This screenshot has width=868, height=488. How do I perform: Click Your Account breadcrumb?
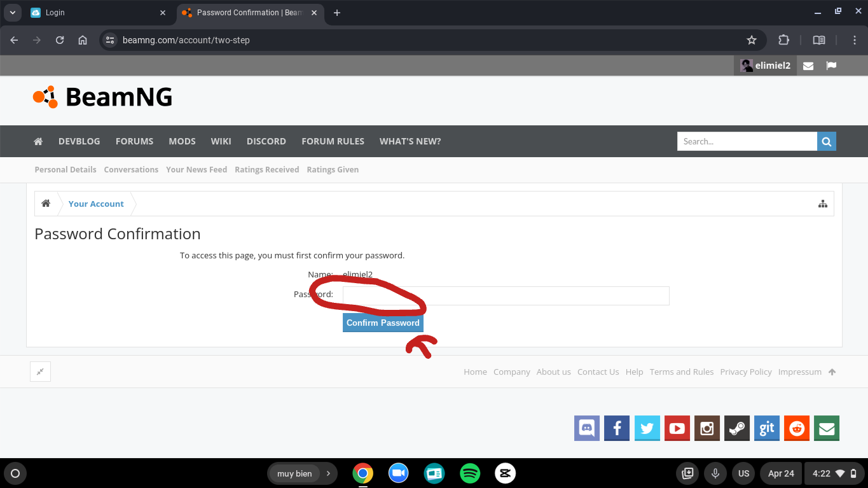(x=96, y=204)
